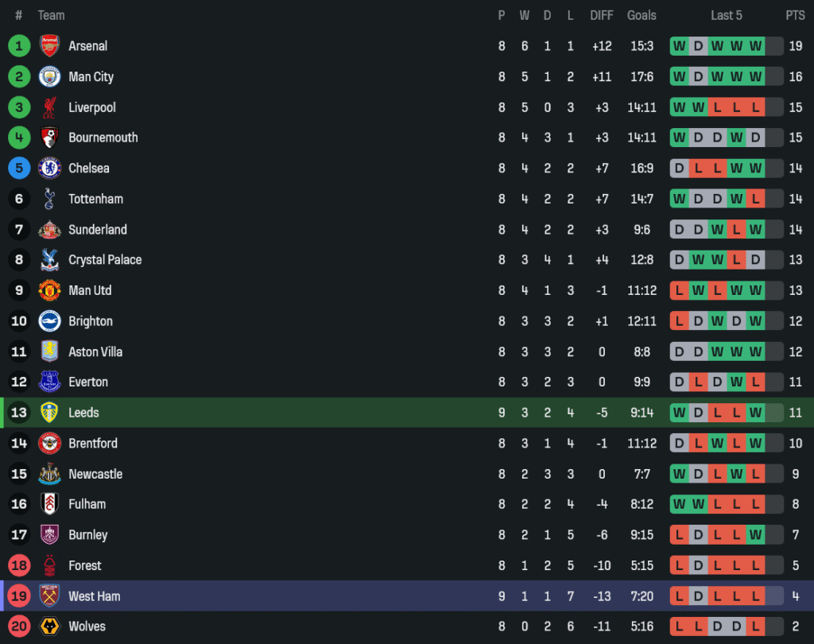Image resolution: width=814 pixels, height=644 pixels.
Task: Click Forest's red position 18 badge
Action: click(x=19, y=566)
